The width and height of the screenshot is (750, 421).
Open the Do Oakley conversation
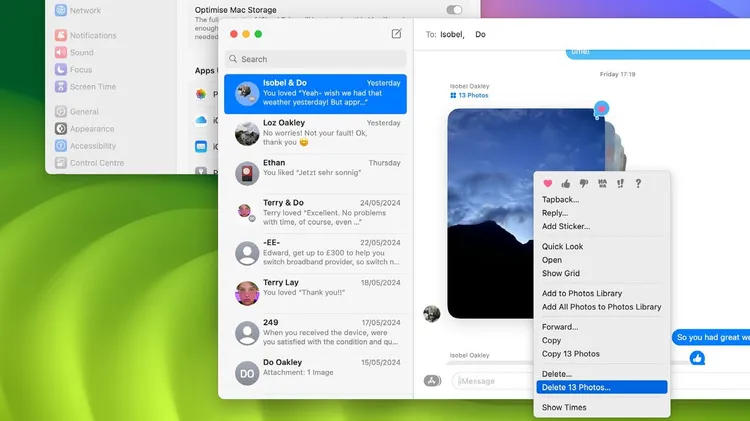(x=316, y=372)
